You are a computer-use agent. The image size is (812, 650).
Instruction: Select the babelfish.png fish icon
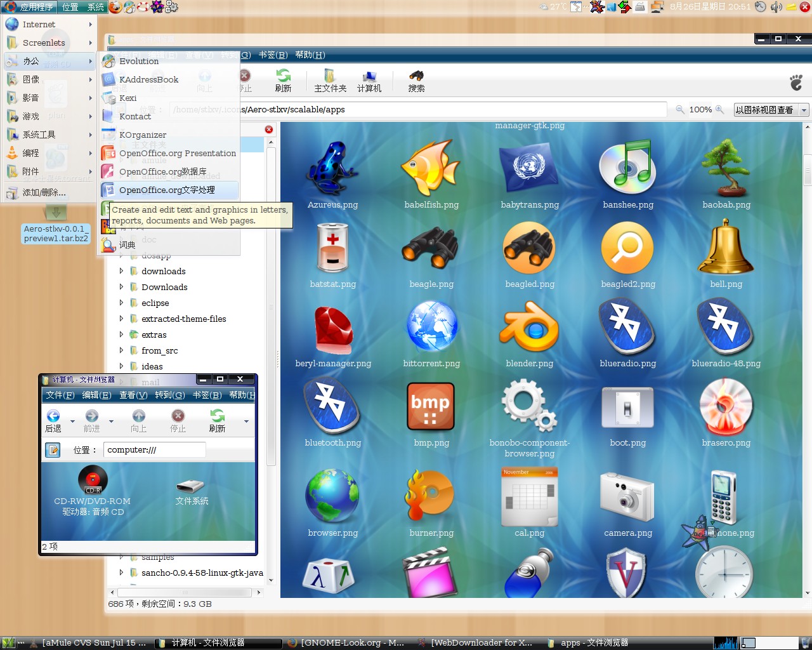(431, 169)
